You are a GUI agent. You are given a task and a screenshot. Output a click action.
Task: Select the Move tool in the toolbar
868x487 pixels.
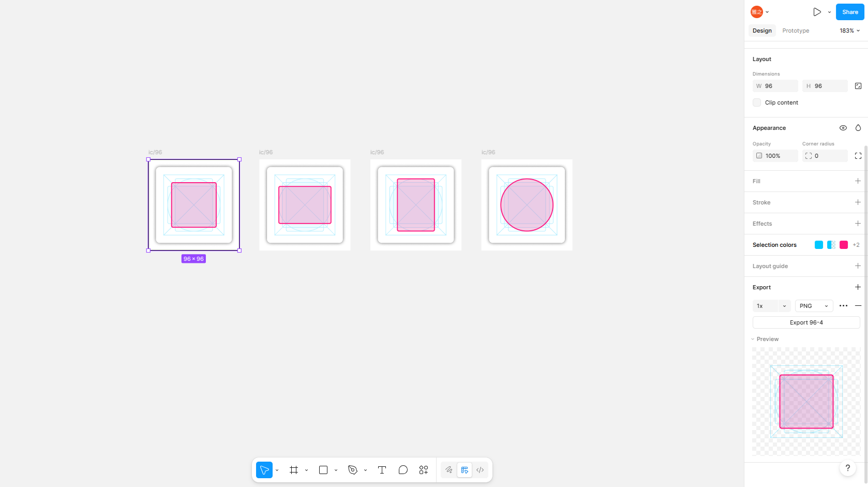[264, 470]
